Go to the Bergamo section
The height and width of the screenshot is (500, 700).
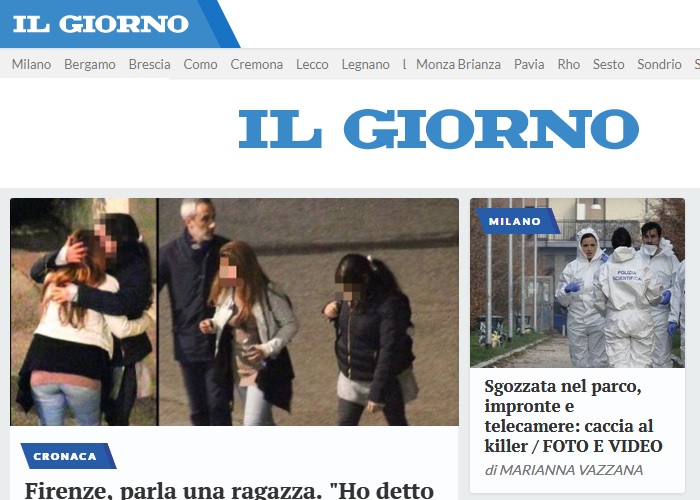click(x=90, y=64)
